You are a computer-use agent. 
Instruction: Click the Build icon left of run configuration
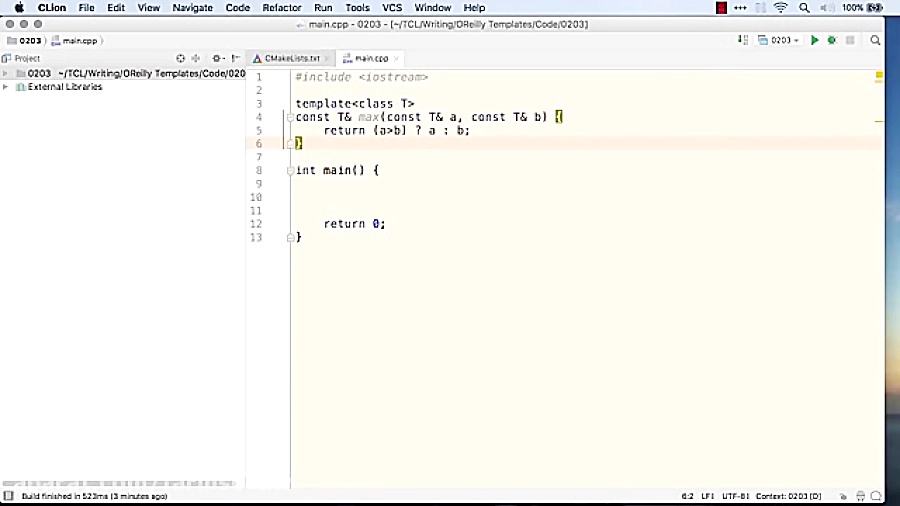[743, 40]
